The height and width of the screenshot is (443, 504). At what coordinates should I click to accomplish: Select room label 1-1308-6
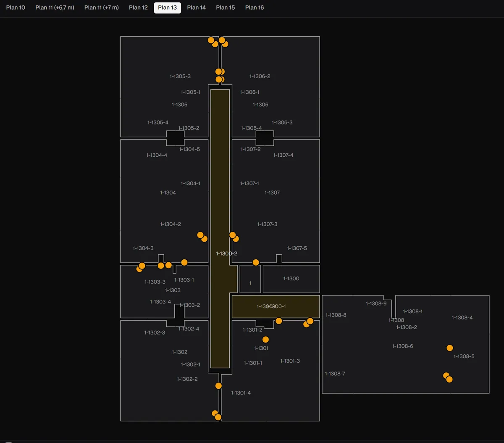[x=403, y=346]
